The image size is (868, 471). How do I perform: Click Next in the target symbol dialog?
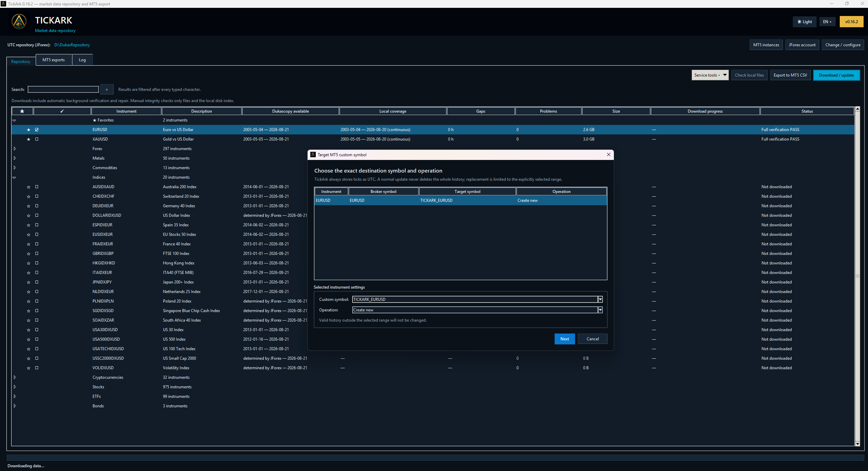[x=564, y=339]
